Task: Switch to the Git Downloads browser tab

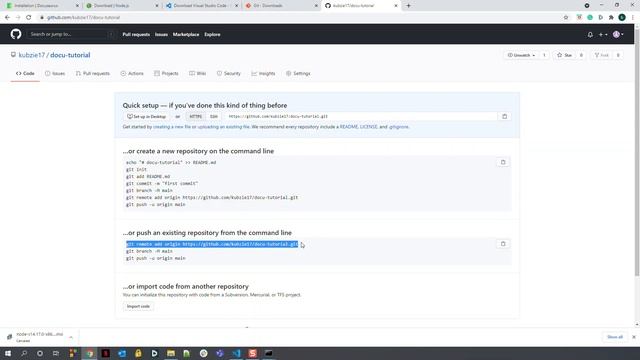Action: (x=281, y=6)
